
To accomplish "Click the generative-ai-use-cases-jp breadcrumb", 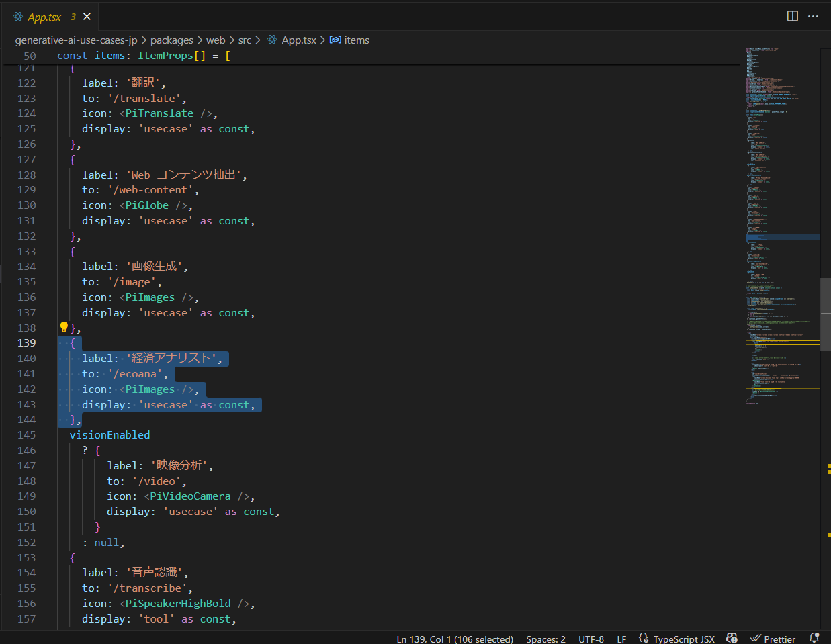I will point(76,40).
